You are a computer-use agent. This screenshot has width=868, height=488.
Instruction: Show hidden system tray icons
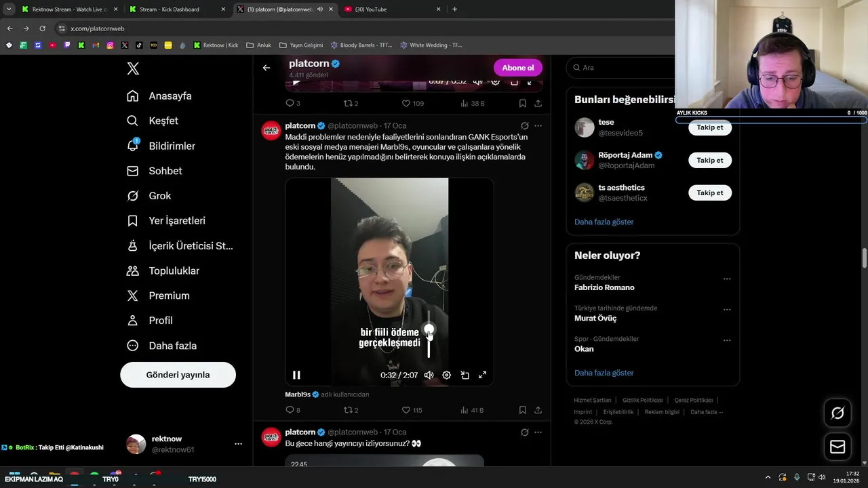coord(768,477)
